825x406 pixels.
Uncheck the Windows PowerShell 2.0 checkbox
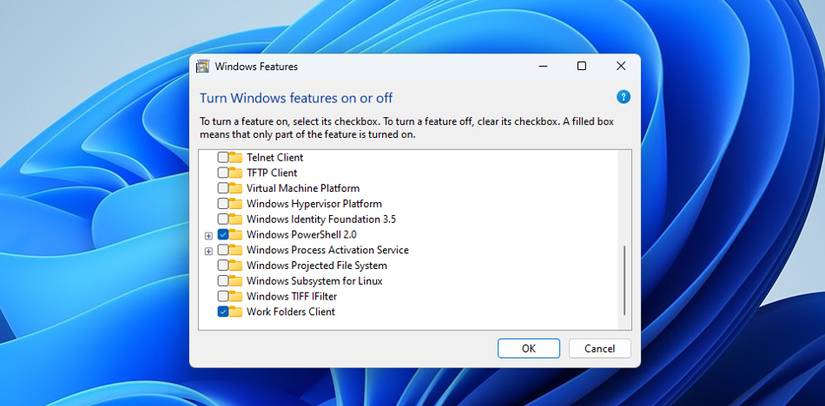tap(223, 235)
